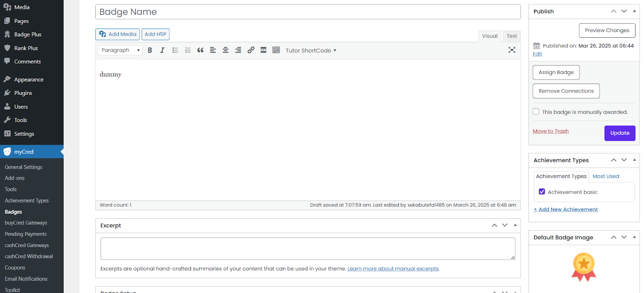Enable 'This badge is manually awarded' checkbox
This screenshot has width=644, height=293.
(536, 112)
